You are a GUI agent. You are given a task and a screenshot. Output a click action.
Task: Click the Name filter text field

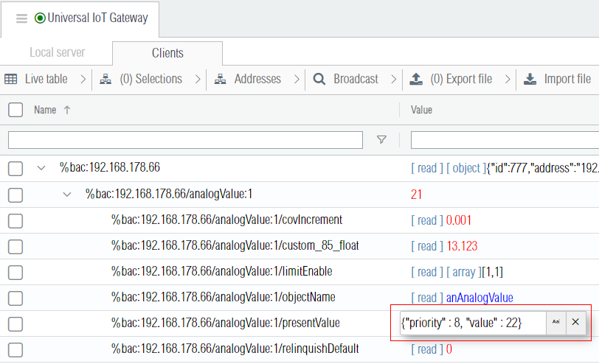pyautogui.click(x=185, y=140)
